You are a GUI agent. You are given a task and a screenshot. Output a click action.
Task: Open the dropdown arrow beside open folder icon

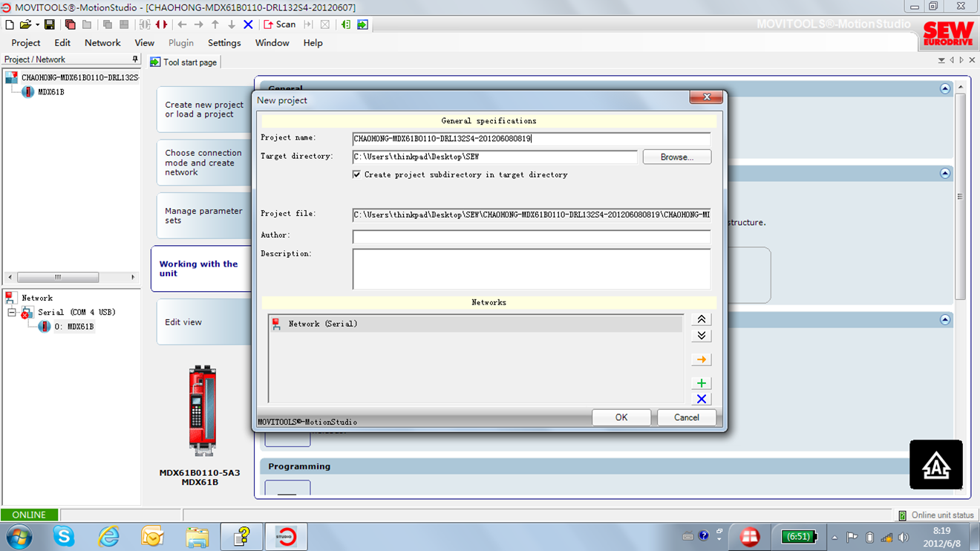pos(37,25)
